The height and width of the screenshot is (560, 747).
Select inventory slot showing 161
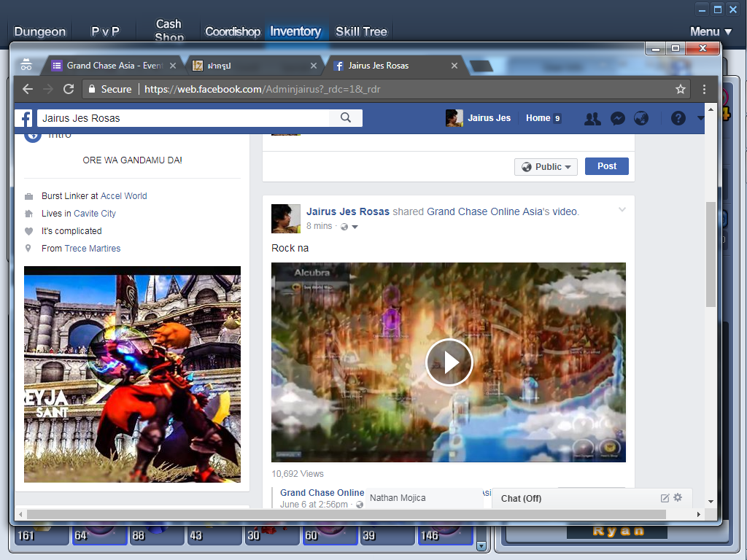tap(41, 534)
